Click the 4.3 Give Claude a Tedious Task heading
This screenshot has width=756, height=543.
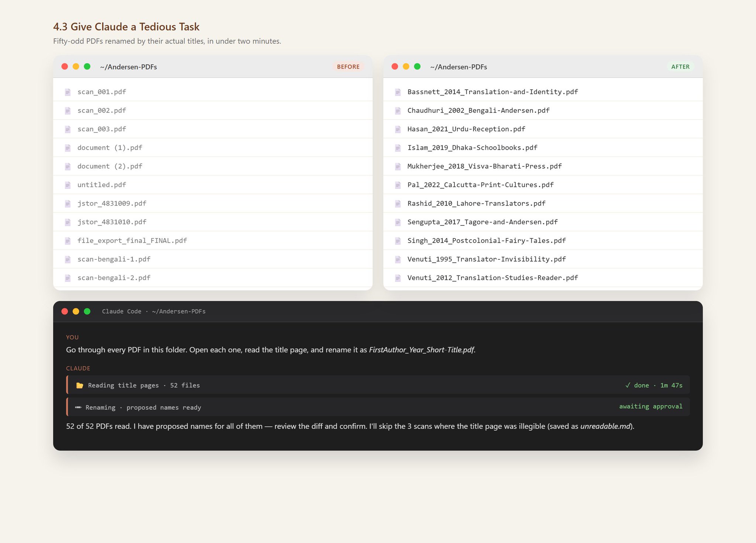click(126, 27)
